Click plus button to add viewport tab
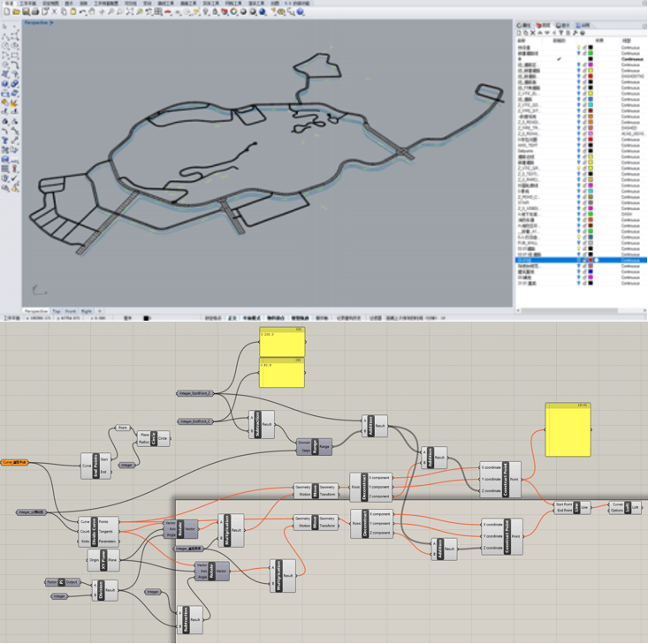Screen dimensions: 648x644 [x=100, y=311]
